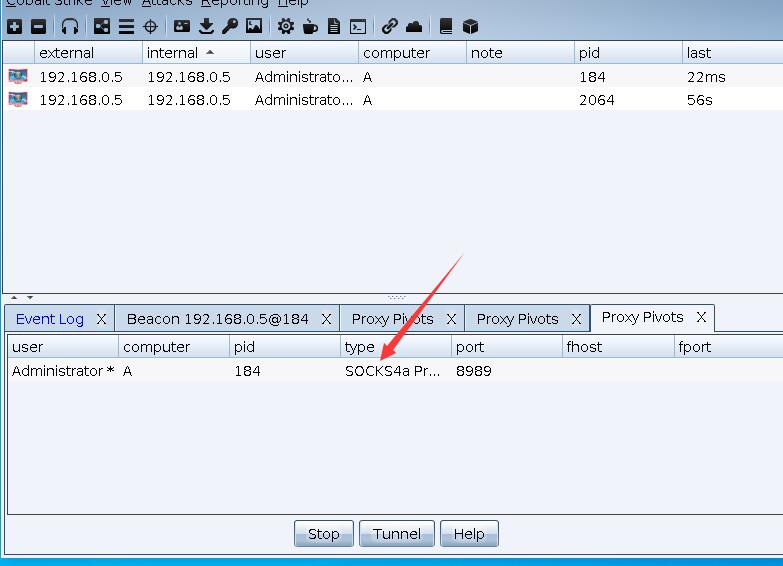Screen dimensions: 783x566
Task: Close the Beacon 192.168.0.5@184 tab
Action: (x=326, y=319)
